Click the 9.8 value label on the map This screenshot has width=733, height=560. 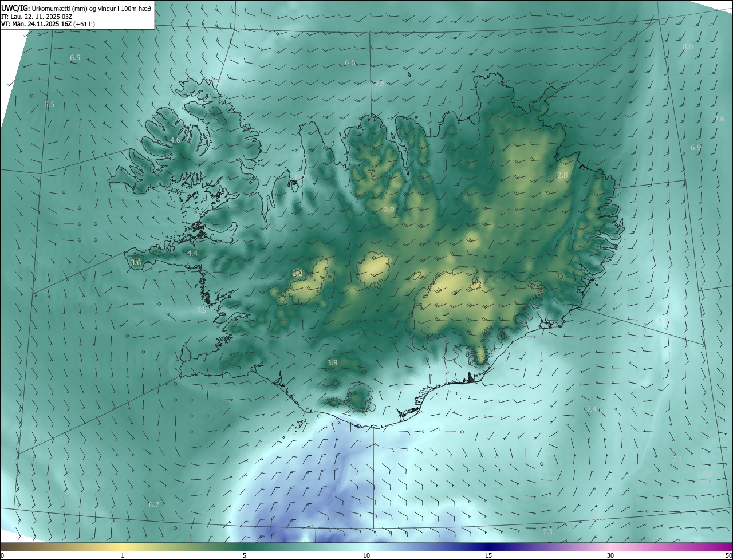pos(663,322)
